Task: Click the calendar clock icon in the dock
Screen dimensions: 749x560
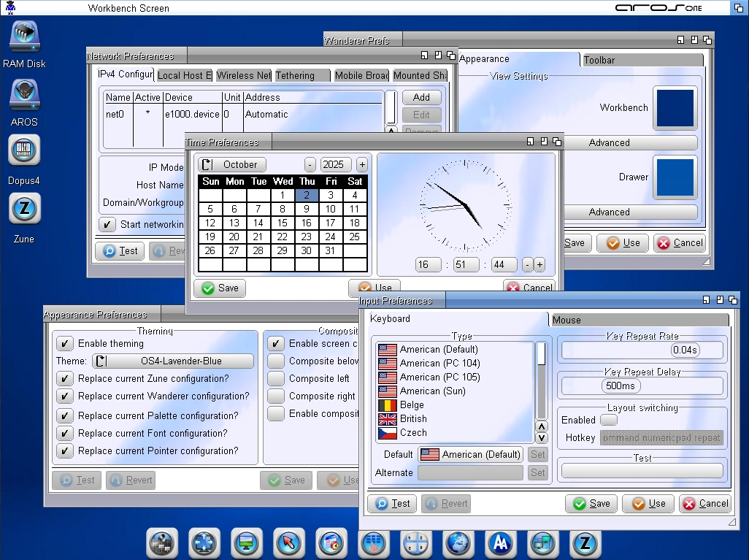Action: (x=331, y=543)
